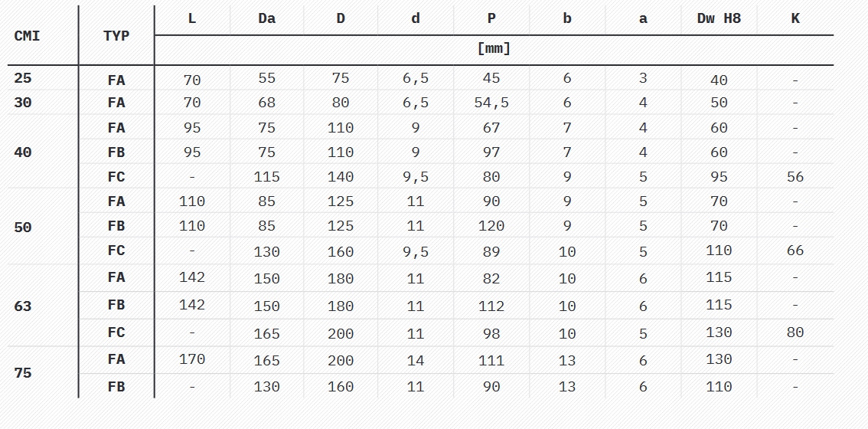Click the TYP column header
The image size is (868, 429).
(x=116, y=36)
